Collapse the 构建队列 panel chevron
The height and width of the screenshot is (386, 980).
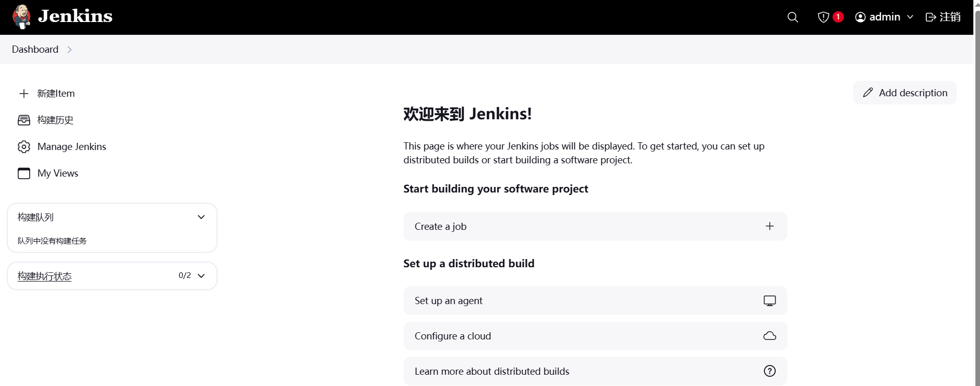201,217
